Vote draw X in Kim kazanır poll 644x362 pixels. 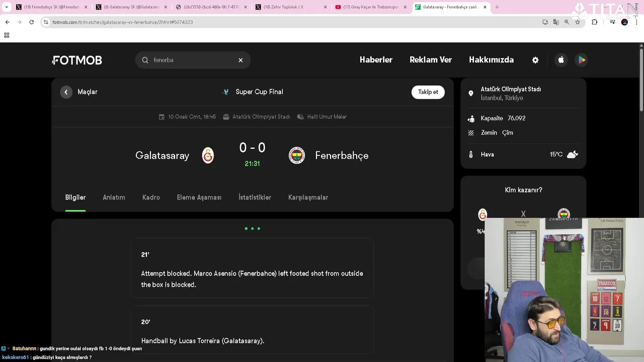(523, 214)
